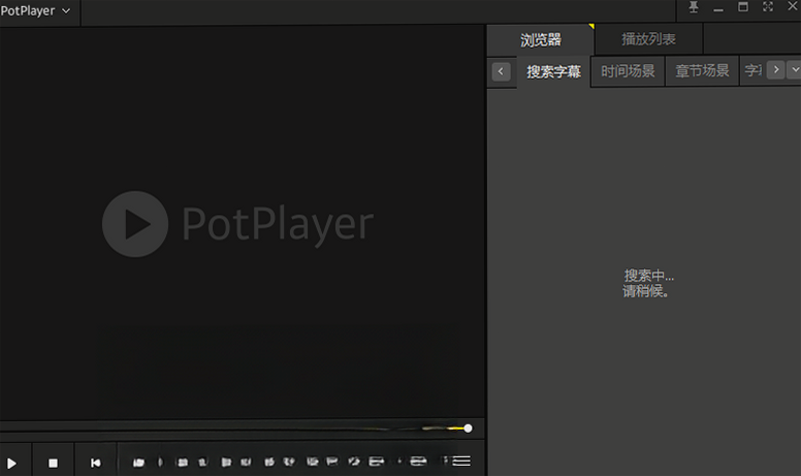801x476 pixels.
Task: Click the white knob on the yellow slider
Action: pos(467,429)
